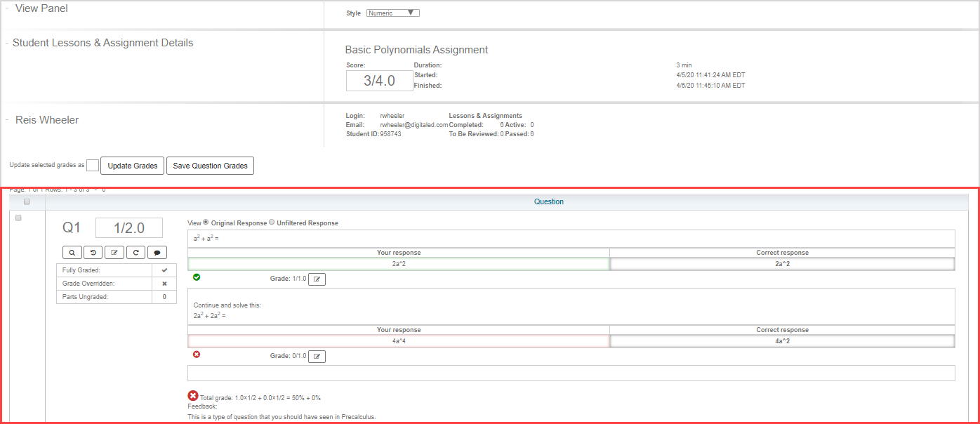This screenshot has height=424, width=980.
Task: Select the Unfiltered Response radio button
Action: pos(272,223)
